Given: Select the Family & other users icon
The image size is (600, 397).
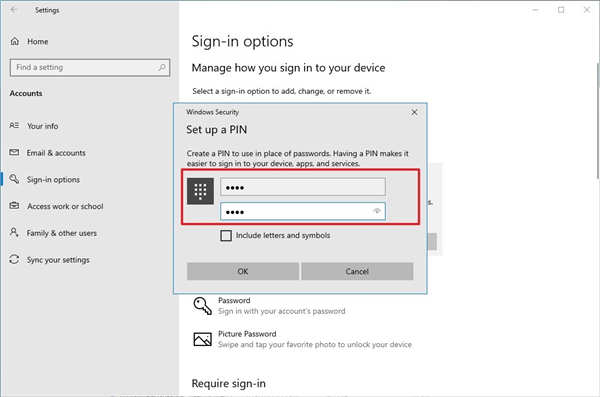Looking at the screenshot, I should coord(14,232).
